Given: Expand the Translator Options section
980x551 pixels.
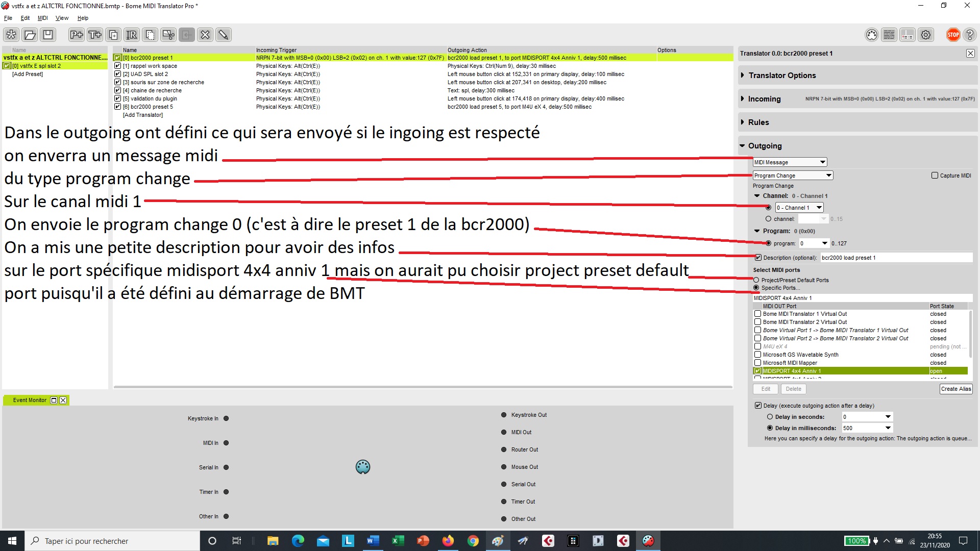Looking at the screenshot, I should [x=782, y=76].
